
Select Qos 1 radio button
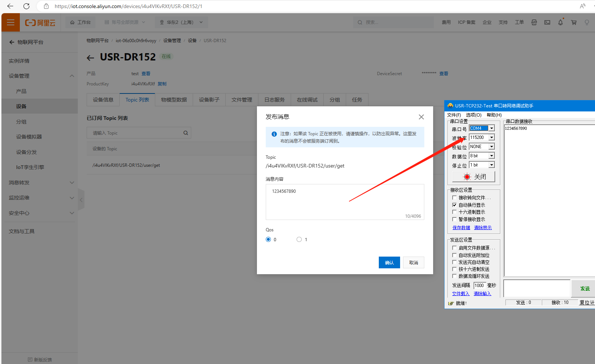click(x=299, y=239)
